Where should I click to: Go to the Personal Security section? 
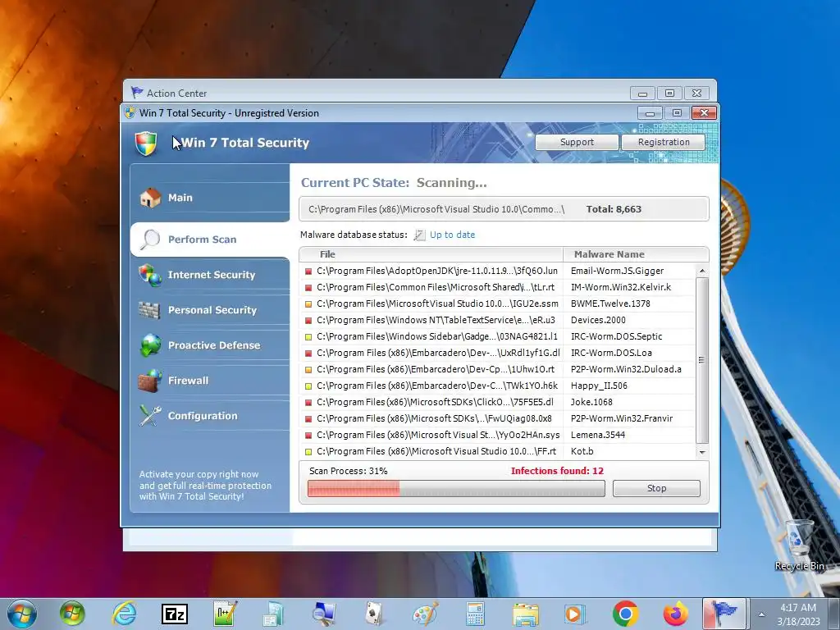pos(210,310)
